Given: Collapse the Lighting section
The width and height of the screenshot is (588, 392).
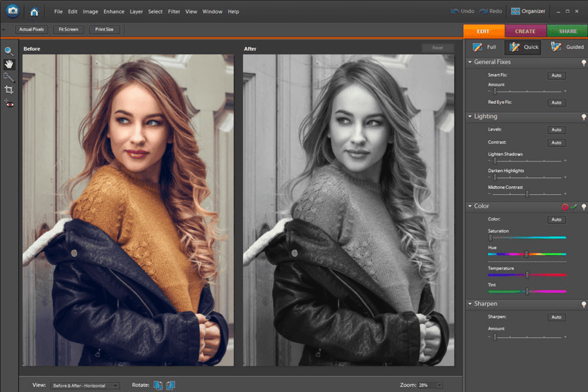Looking at the screenshot, I should (x=469, y=116).
